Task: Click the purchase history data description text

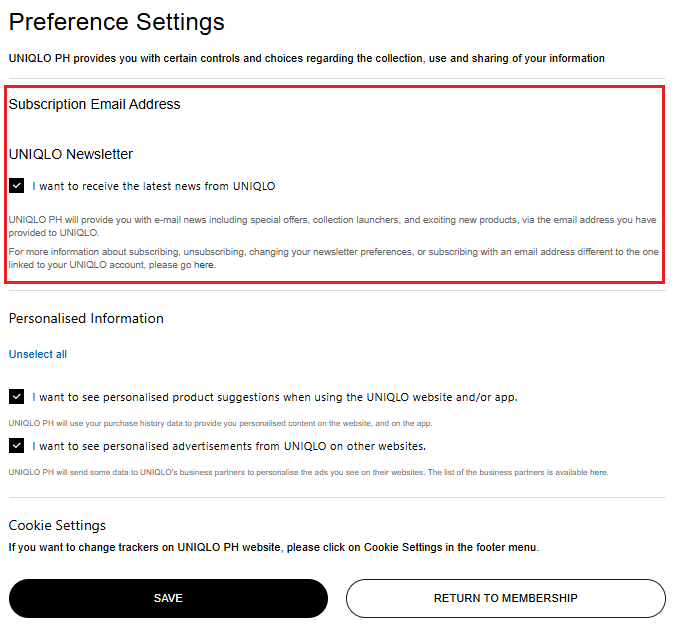Action: tap(220, 423)
